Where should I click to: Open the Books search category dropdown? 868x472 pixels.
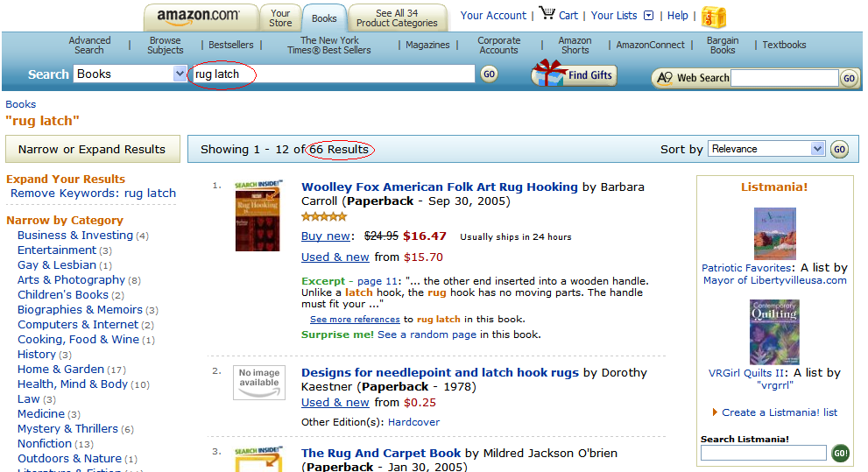(x=180, y=74)
